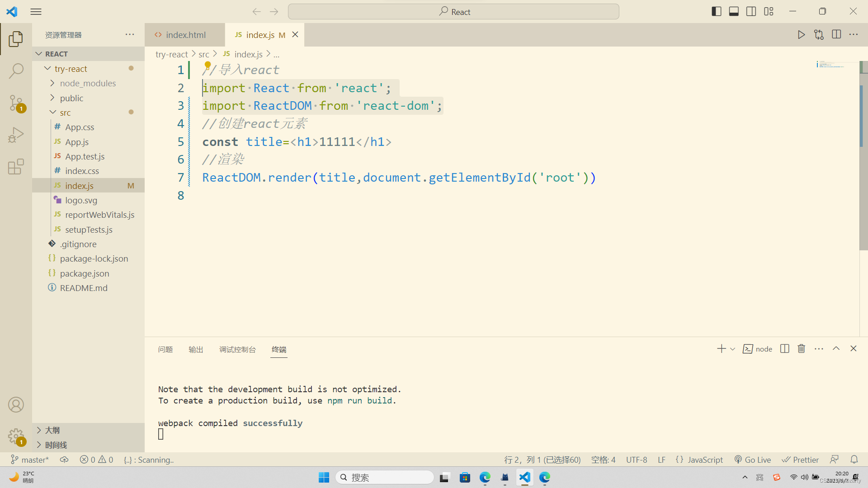The height and width of the screenshot is (488, 868).
Task: Open the Explorer view in activity bar
Action: pyautogui.click(x=16, y=39)
